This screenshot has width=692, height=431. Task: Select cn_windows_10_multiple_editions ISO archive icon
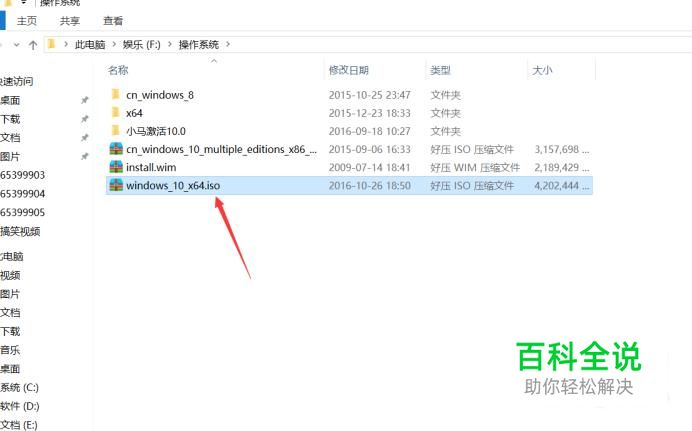pos(116,149)
